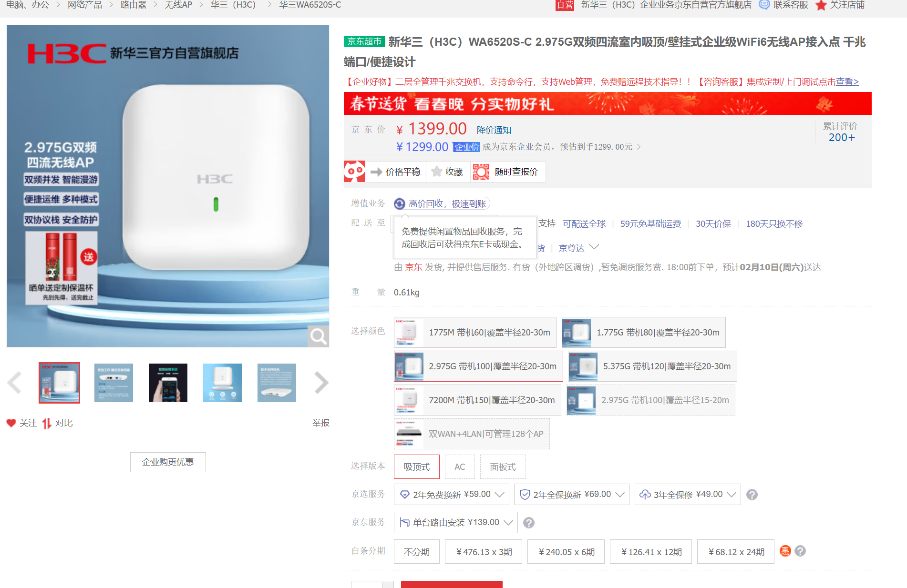This screenshot has width=907, height=588.
Task: Click the help icon beside 白条分期 options
Action: (x=800, y=551)
